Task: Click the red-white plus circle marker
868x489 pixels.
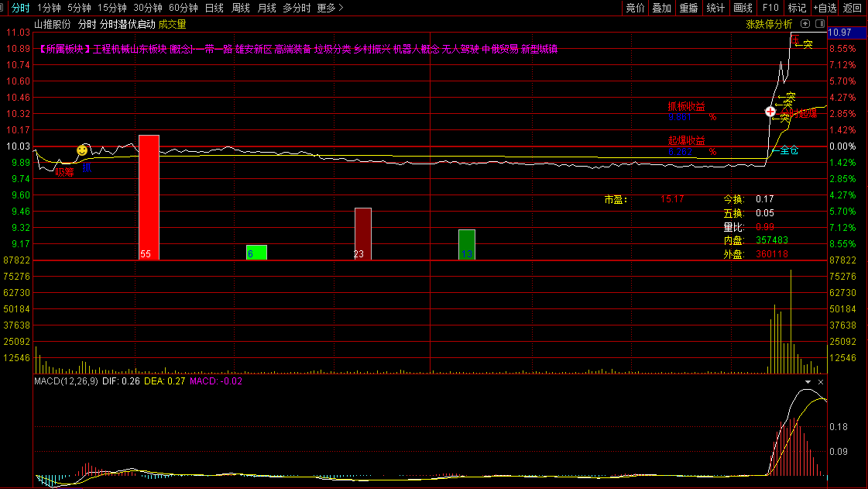Action: [770, 112]
